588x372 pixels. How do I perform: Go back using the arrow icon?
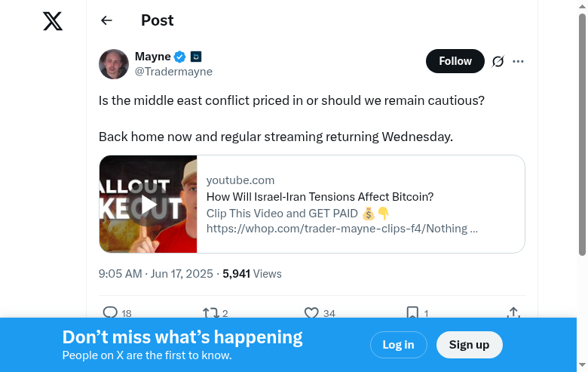(106, 21)
